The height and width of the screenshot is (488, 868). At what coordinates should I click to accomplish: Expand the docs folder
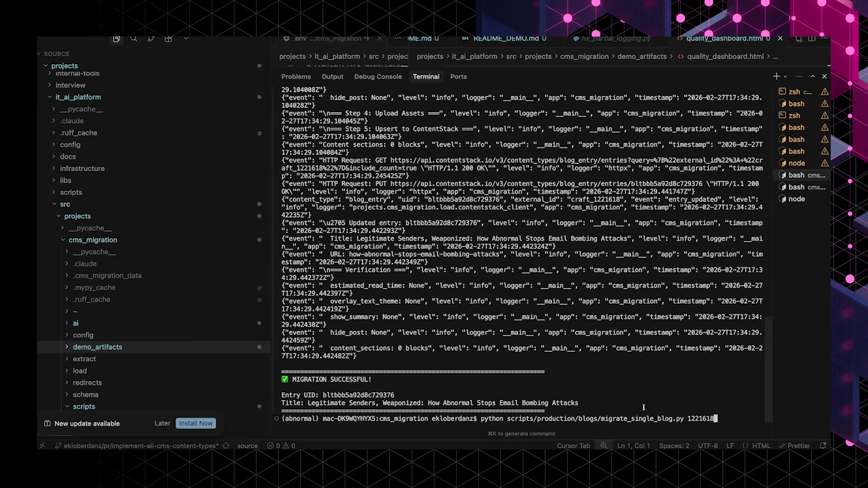point(68,157)
